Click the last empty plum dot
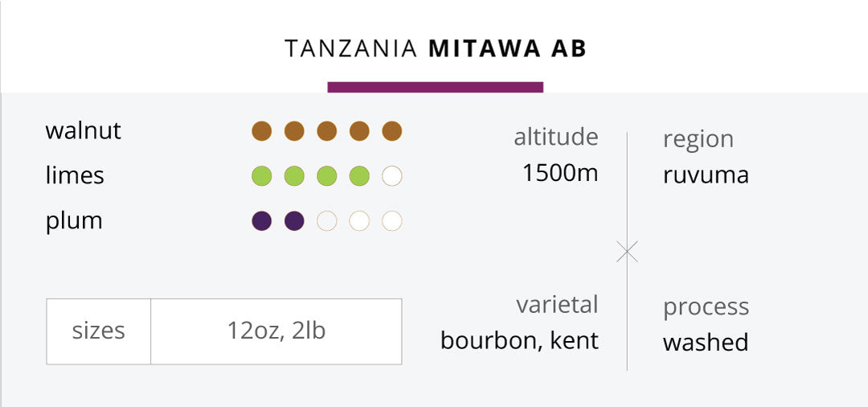The height and width of the screenshot is (407, 868). click(x=392, y=221)
